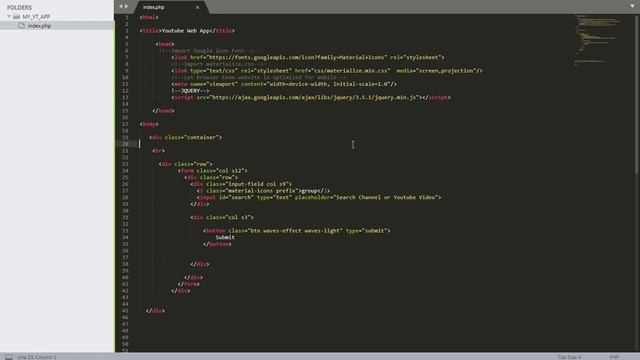Screen dimensions: 640x360
Task: Click the index.php file icon in sidebar
Action: pyautogui.click(x=21, y=25)
